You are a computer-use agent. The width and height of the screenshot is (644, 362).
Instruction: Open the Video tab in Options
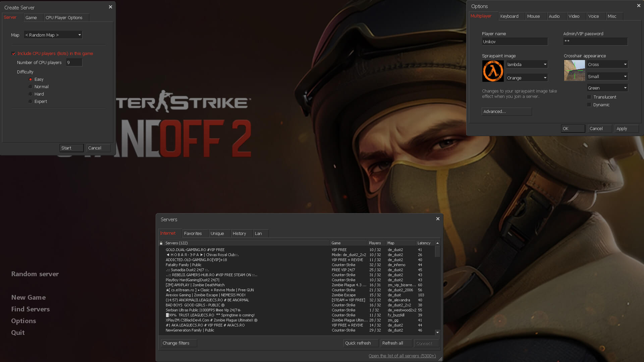576,16
